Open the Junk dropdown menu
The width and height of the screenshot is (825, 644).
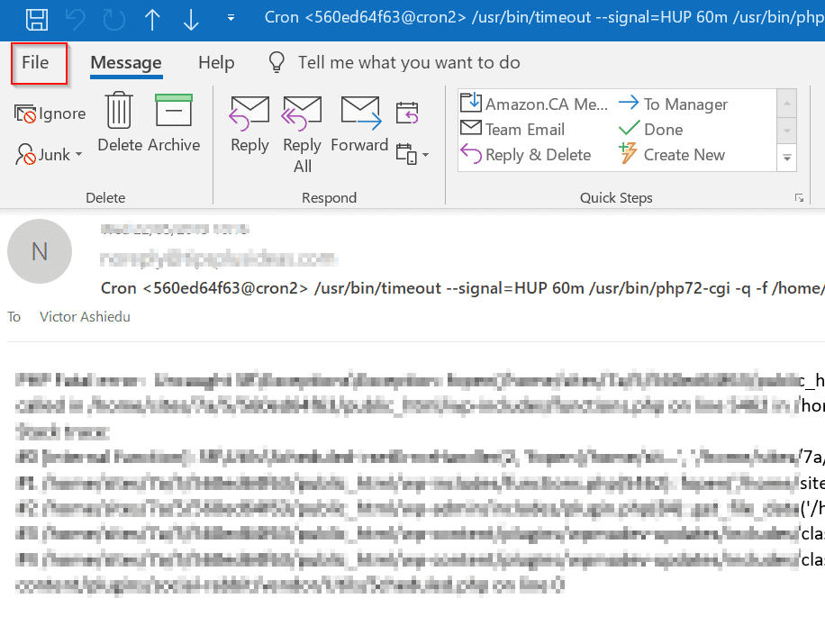50,155
